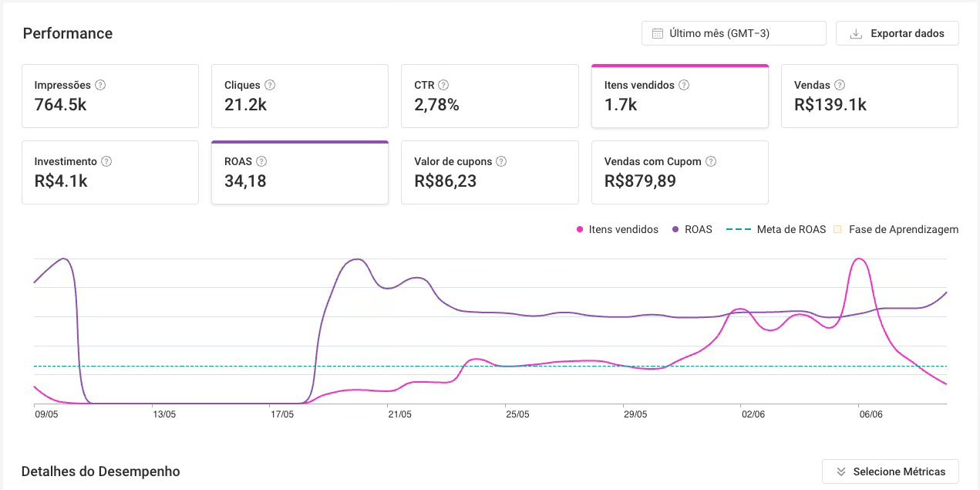Click the Fase de Aprendizagem legend swatch
Image resolution: width=980 pixels, height=490 pixels.
[x=838, y=229]
